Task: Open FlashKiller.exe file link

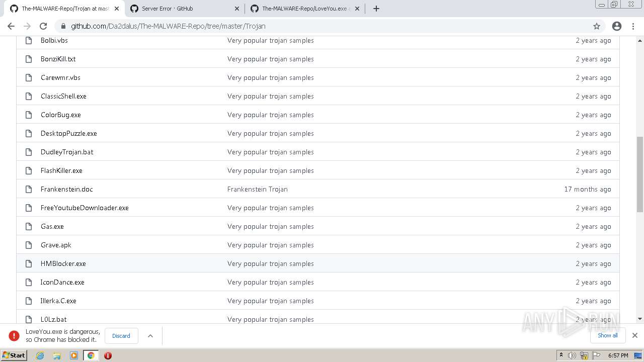Action: tap(61, 170)
